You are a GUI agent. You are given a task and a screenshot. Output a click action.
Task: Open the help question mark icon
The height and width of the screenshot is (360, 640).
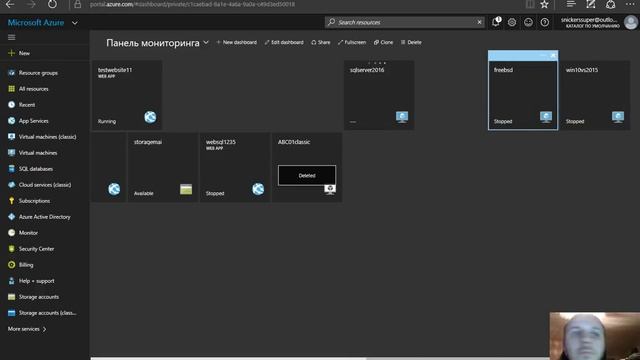click(544, 22)
